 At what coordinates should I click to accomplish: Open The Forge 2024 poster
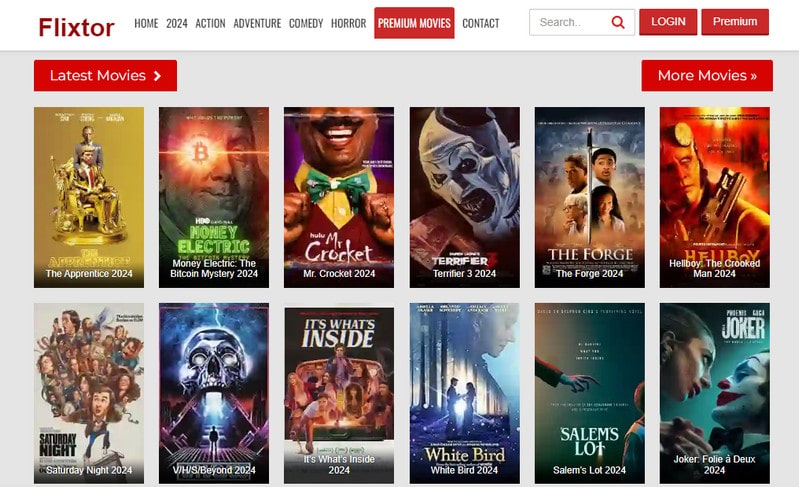click(x=590, y=197)
